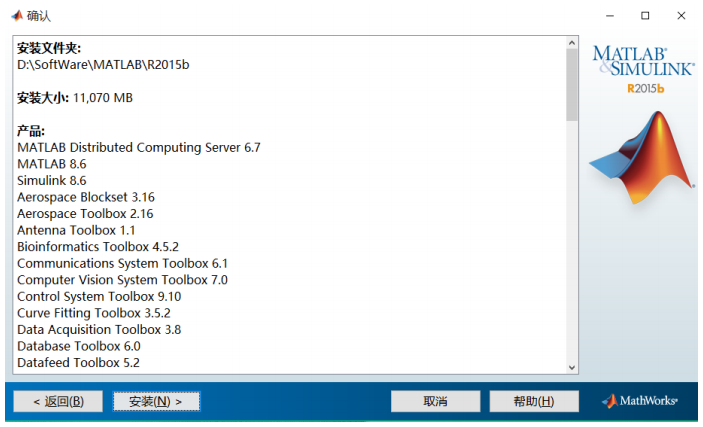The width and height of the screenshot is (703, 427).
Task: Cancel installation with 取消 button
Action: [435, 401]
